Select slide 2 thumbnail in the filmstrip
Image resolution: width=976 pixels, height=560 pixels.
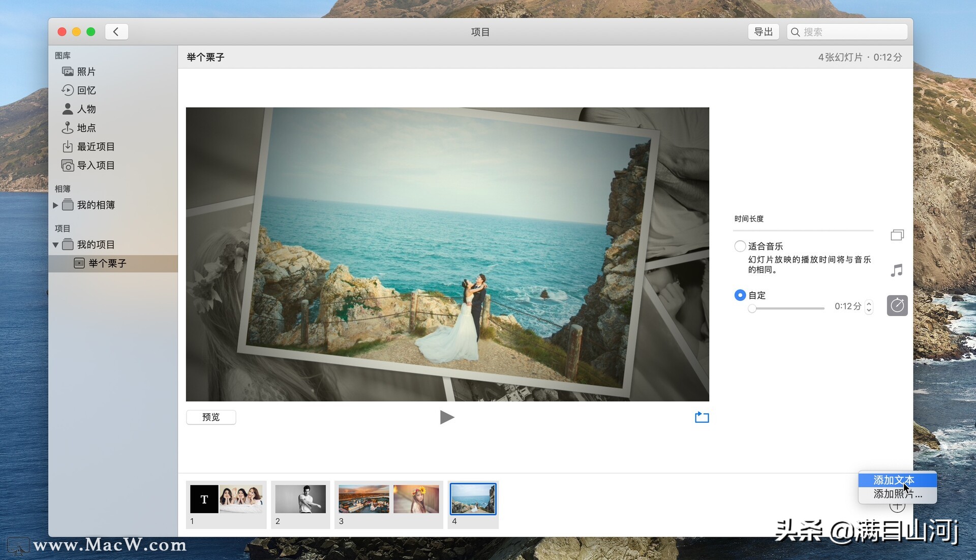tap(300, 499)
